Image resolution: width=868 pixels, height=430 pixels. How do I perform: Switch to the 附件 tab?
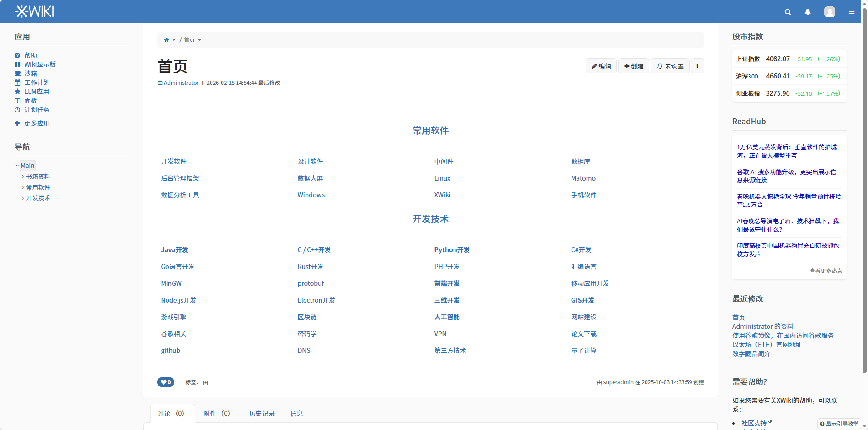[x=216, y=414]
